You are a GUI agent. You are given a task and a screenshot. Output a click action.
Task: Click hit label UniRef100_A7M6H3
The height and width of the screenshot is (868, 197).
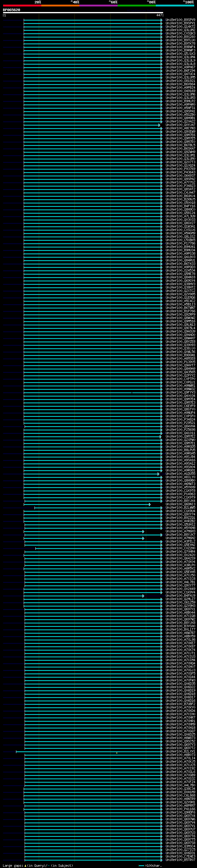(180, 531)
